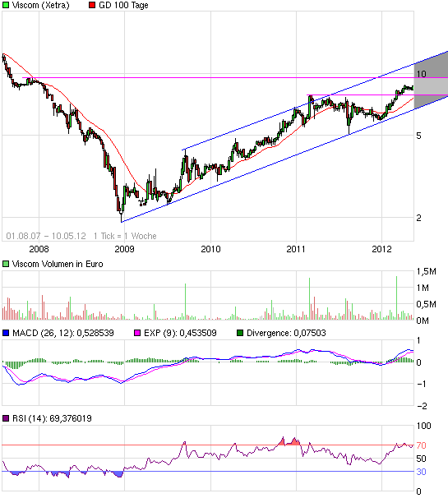
Task: Click the date range text '01.08.07 – 10.05.12'
Action: coord(46,236)
